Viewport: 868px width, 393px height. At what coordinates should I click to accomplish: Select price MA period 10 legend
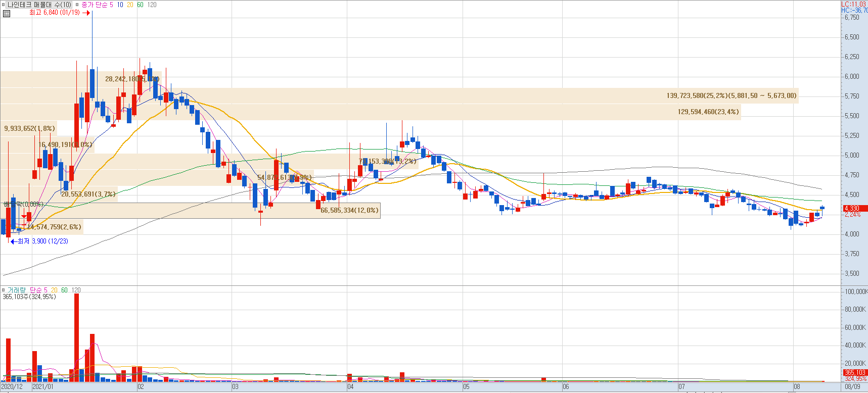pos(120,5)
